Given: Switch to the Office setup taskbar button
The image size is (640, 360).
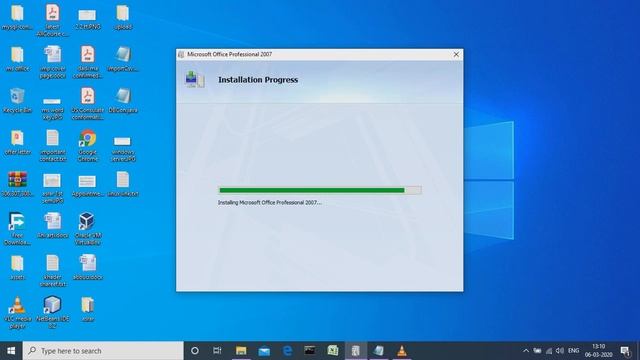Looking at the screenshot, I should click(x=356, y=351).
